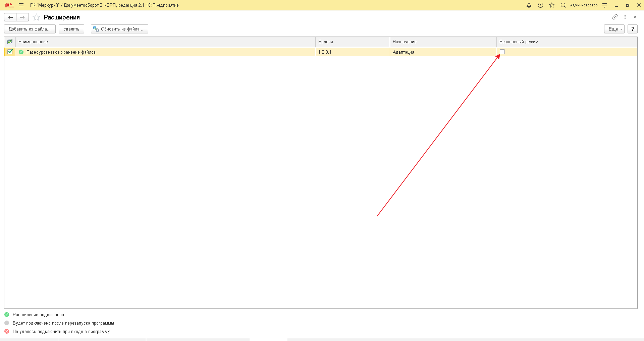Close the Расширения form tab
This screenshot has width=644, height=341.
[635, 17]
